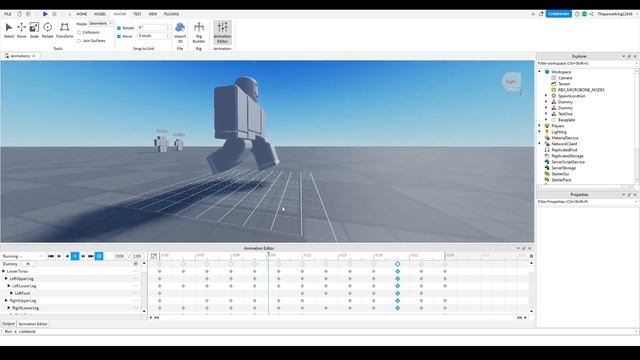Select the highlighted summary keyframe diamond
Image resolution: width=640 pixels, height=360 pixels.
pyautogui.click(x=398, y=264)
